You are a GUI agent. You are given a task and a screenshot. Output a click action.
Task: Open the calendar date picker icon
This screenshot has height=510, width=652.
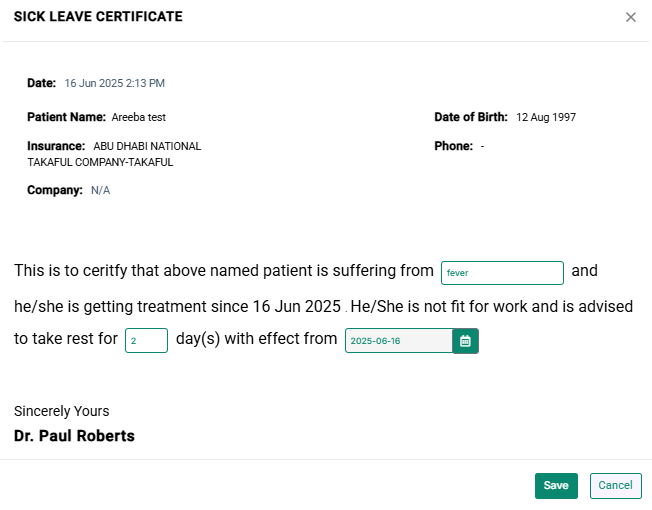point(465,341)
